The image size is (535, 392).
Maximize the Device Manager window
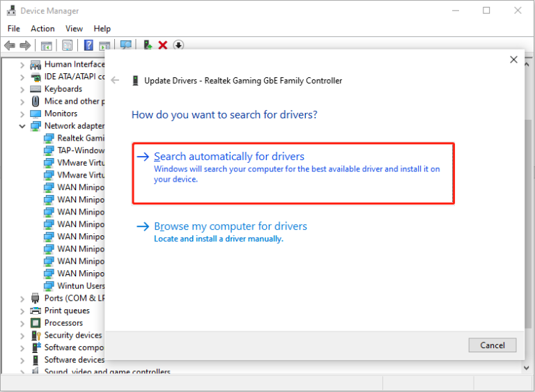click(486, 10)
